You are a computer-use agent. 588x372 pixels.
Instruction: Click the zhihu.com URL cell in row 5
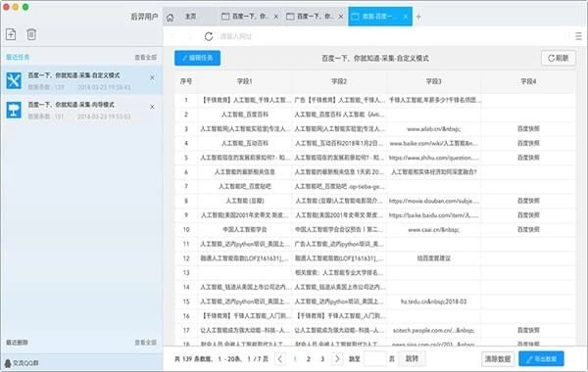pyautogui.click(x=434, y=158)
